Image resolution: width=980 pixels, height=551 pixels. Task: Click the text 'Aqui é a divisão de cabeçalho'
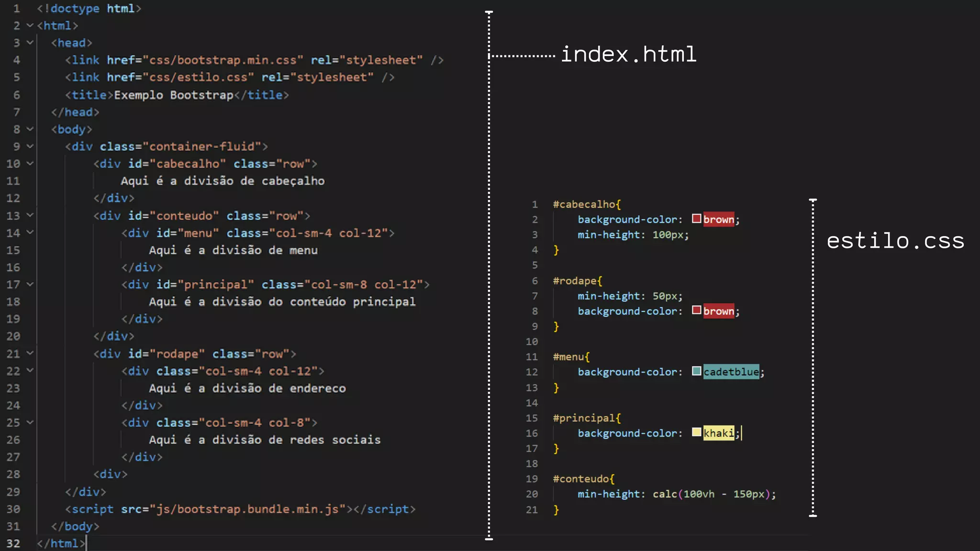[x=223, y=181]
